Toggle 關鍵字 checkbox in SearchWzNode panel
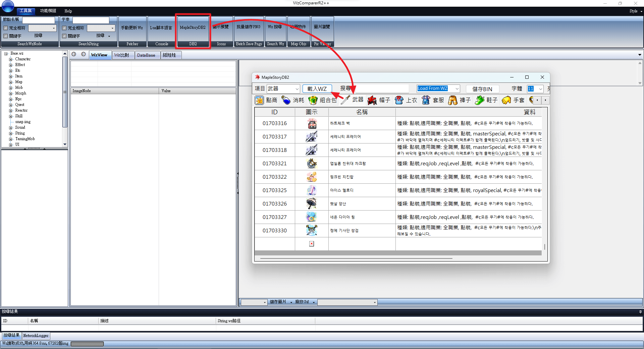Screen dimensions: 644x349 6,36
